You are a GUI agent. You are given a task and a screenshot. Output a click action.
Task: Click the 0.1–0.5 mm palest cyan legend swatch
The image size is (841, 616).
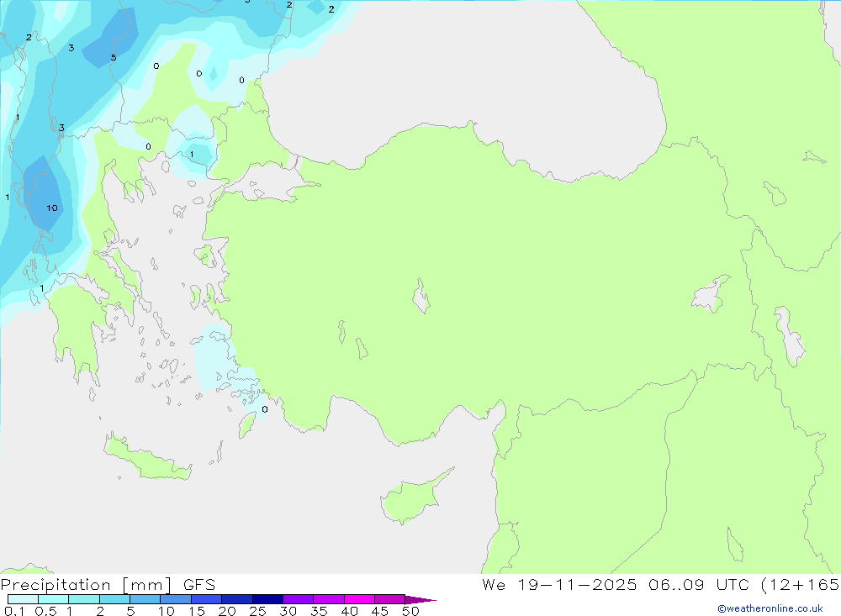pos(23,599)
